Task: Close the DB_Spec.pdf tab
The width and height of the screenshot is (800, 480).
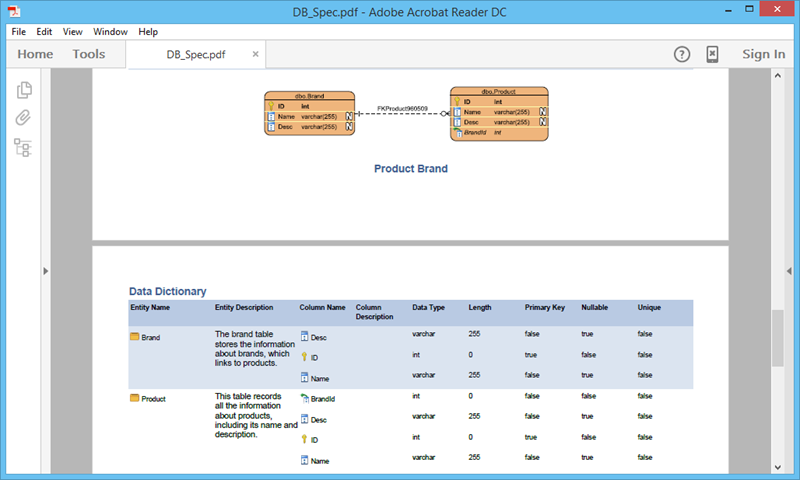Action: coord(255,54)
